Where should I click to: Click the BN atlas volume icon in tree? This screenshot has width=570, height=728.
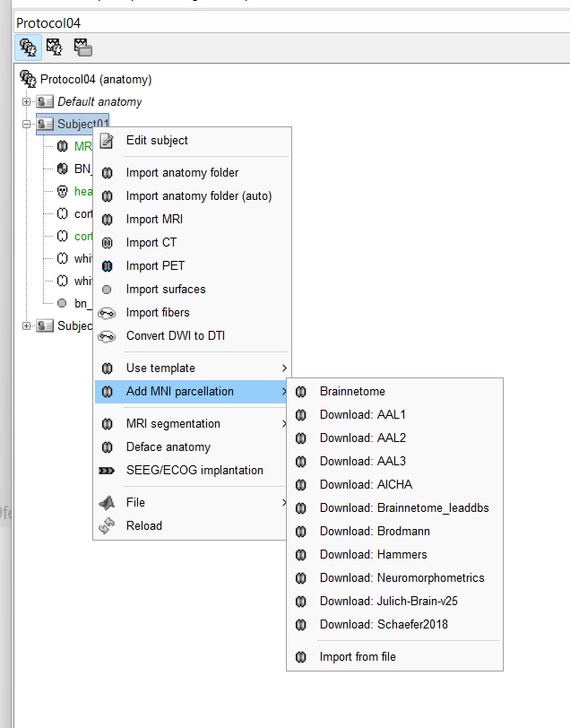(x=62, y=169)
